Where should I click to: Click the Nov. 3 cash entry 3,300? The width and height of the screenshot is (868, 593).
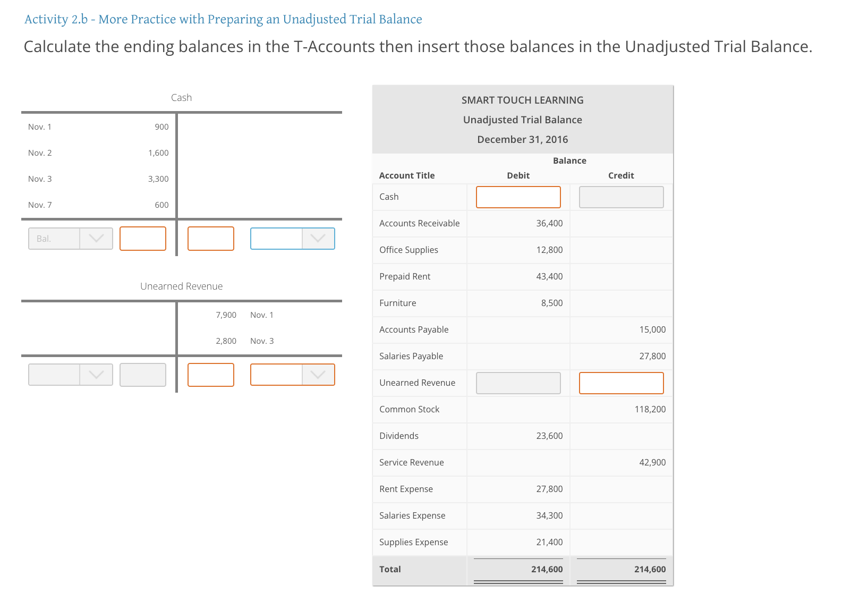coord(158,179)
